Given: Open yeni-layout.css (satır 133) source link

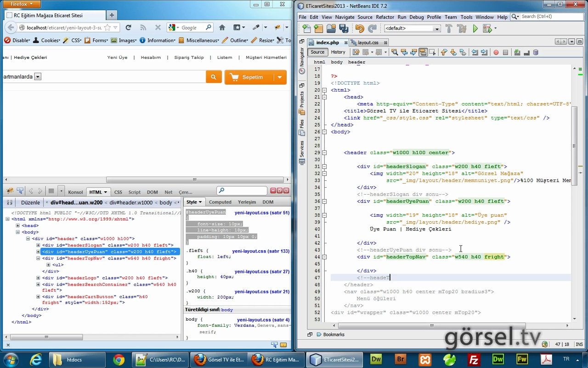Looking at the screenshot, I should coord(261,251).
